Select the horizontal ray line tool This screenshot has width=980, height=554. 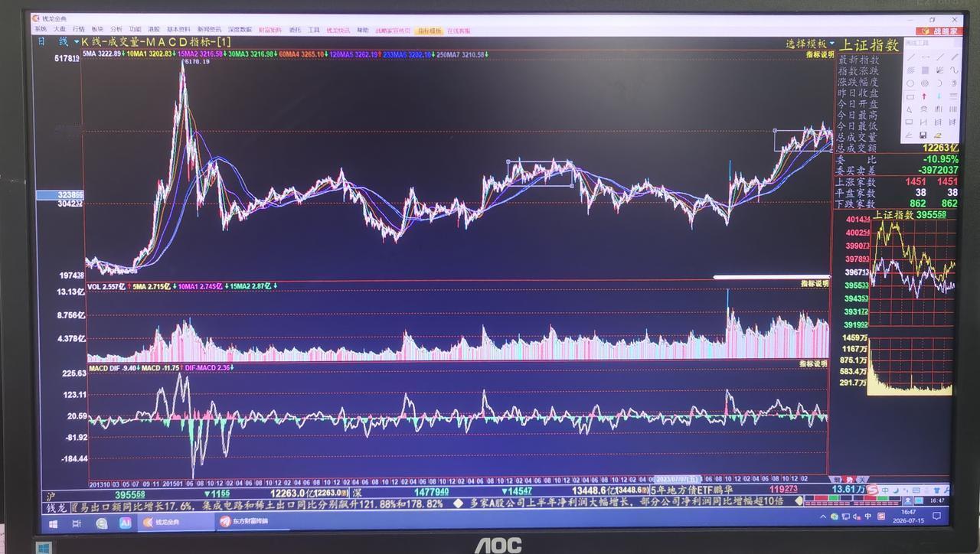(x=925, y=57)
